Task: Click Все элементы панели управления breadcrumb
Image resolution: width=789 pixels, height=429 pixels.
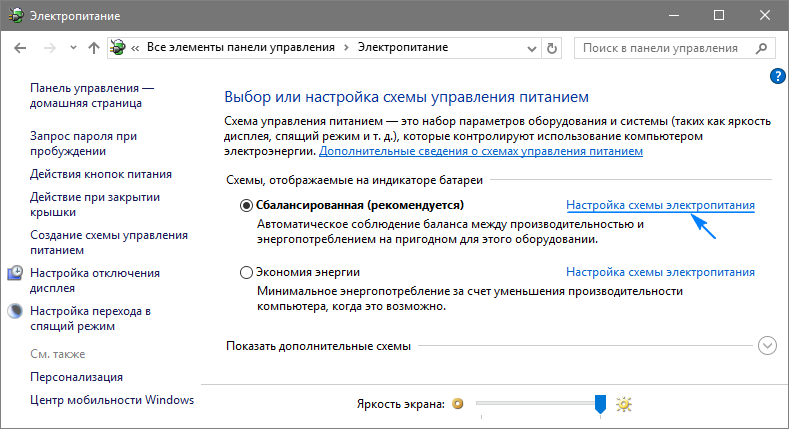Action: pyautogui.click(x=242, y=47)
